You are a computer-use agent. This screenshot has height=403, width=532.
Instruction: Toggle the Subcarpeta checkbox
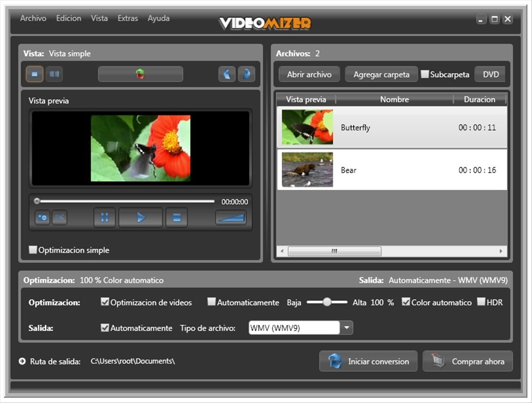(x=425, y=74)
